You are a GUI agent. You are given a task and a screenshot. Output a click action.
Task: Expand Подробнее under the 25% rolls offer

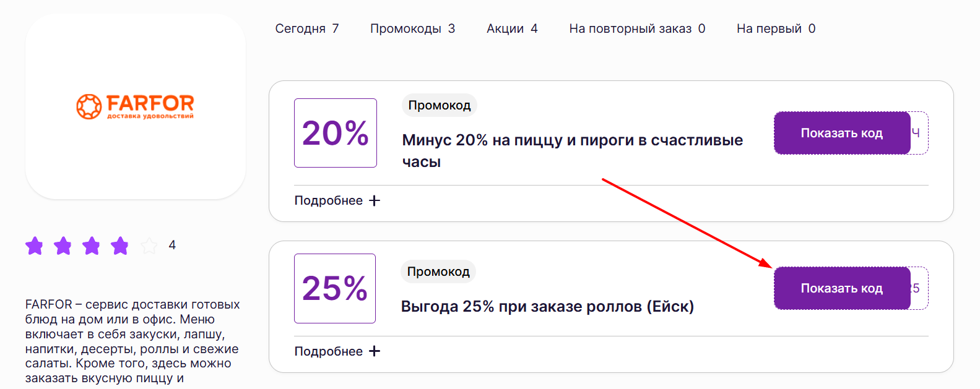tap(337, 351)
